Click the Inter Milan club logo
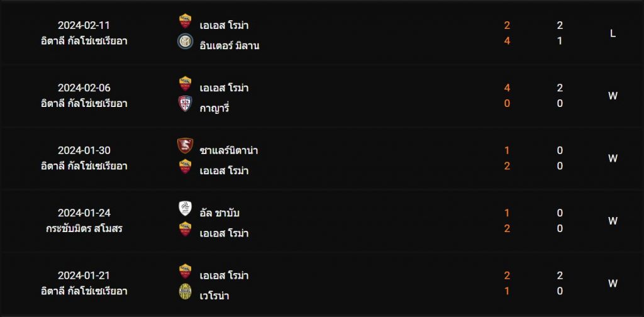This screenshot has width=644, height=317. 186,42
